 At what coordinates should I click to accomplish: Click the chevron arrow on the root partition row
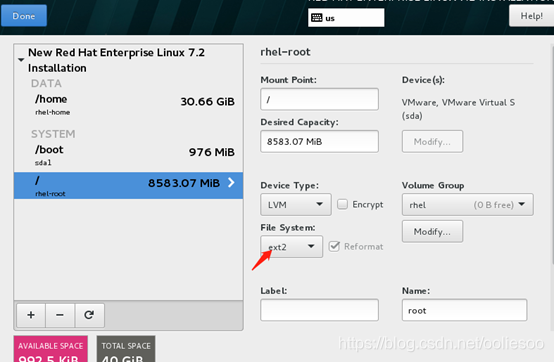pos(231,183)
